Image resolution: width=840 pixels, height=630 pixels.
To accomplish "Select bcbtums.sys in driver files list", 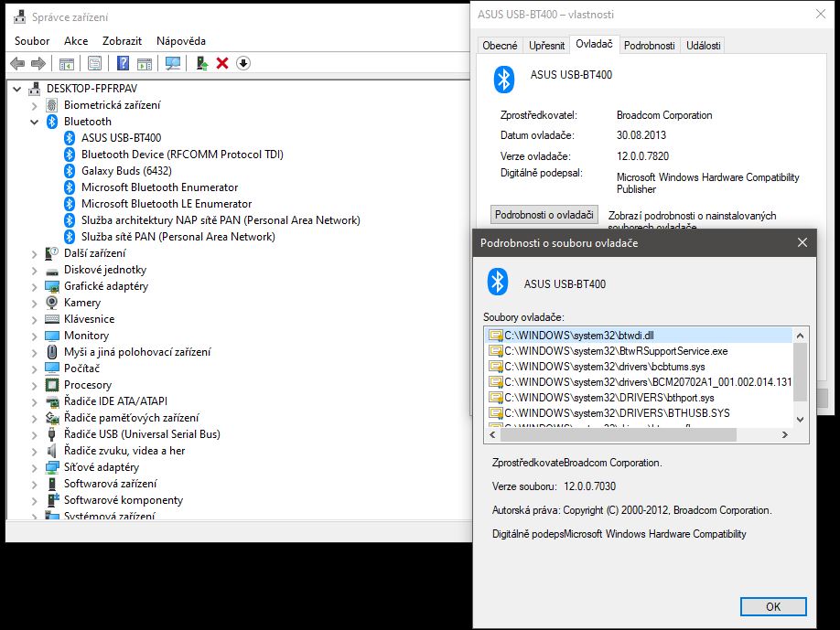I will (605, 367).
